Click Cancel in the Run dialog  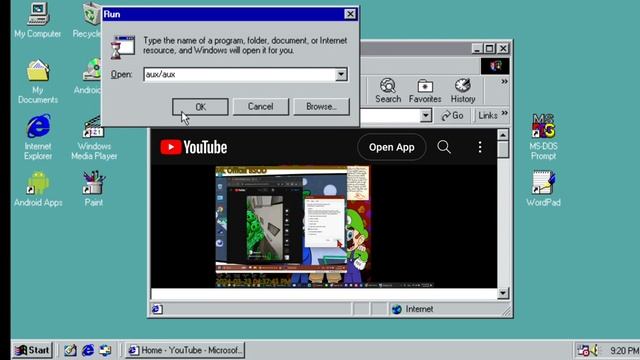coord(260,107)
